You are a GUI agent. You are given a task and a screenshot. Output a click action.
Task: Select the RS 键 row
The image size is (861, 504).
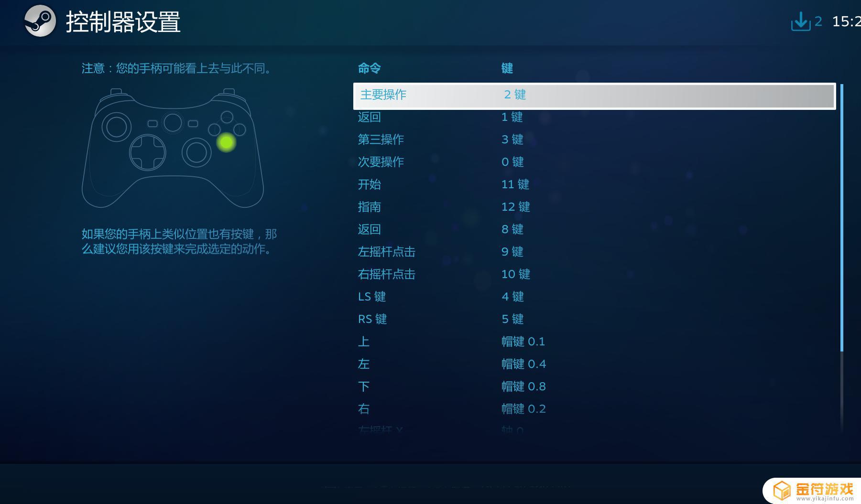coord(594,319)
